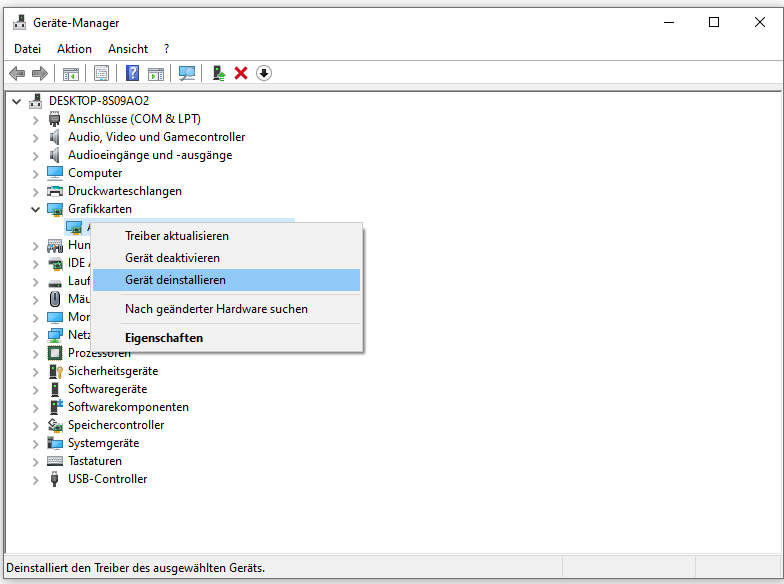Viewport: 784px width, 584px height.
Task: Click the Forward arrow toolbar icon
Action: click(40, 74)
